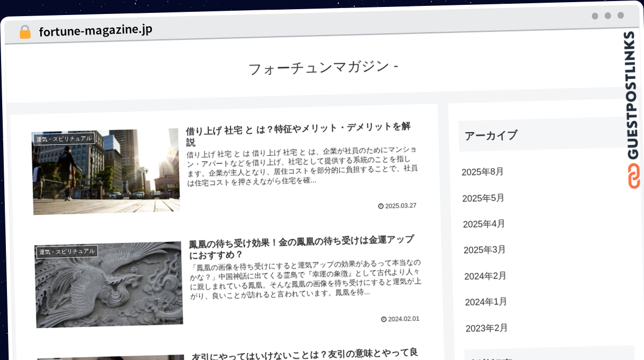Click the padlock icon beside the URL
Screen dimensions: 644x360
tap(25, 32)
